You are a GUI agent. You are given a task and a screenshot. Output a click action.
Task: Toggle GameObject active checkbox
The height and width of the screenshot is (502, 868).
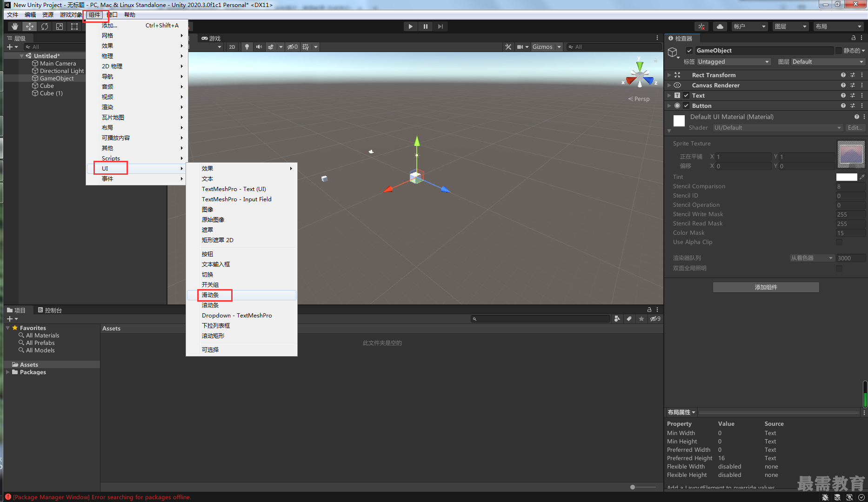point(689,51)
